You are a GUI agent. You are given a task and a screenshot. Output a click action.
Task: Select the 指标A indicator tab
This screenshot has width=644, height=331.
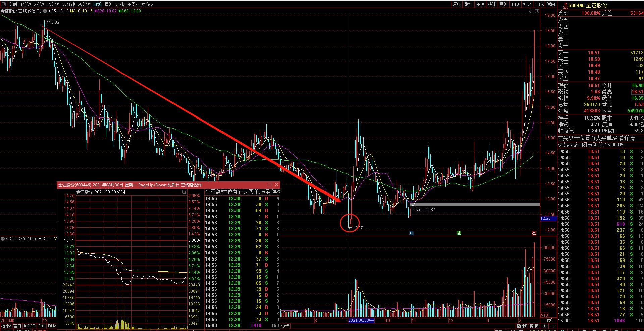6,326
